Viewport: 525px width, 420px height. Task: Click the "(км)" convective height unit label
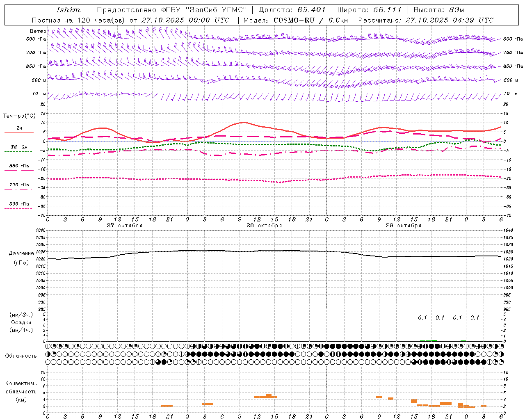[21, 399]
